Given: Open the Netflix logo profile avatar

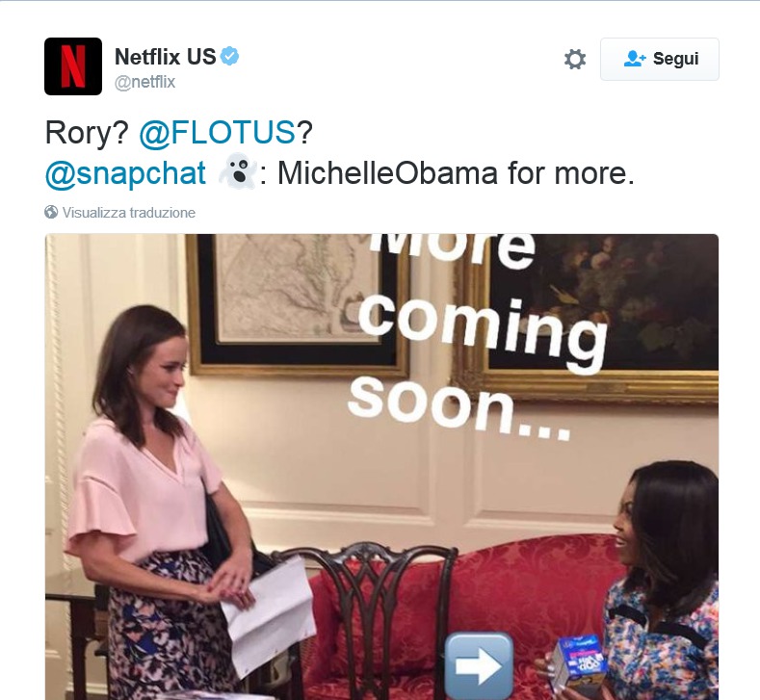Looking at the screenshot, I should [73, 66].
